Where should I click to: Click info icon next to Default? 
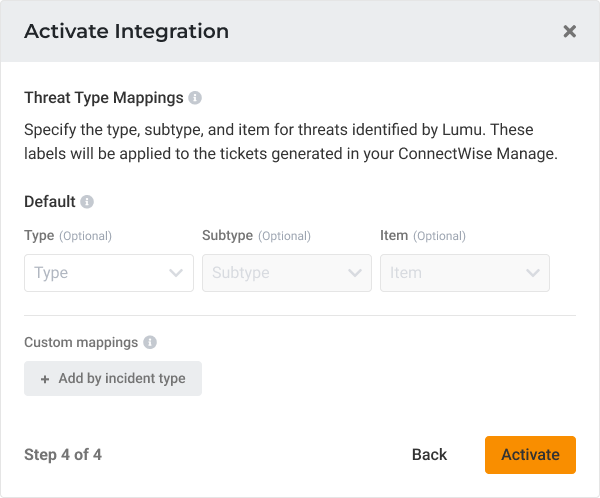(87, 201)
